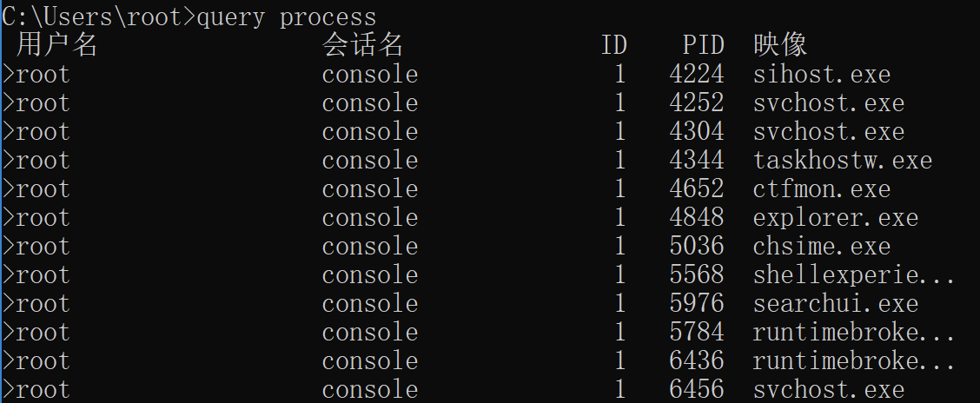The height and width of the screenshot is (403, 980).
Task: Click PID value 5036
Action: pos(696,247)
